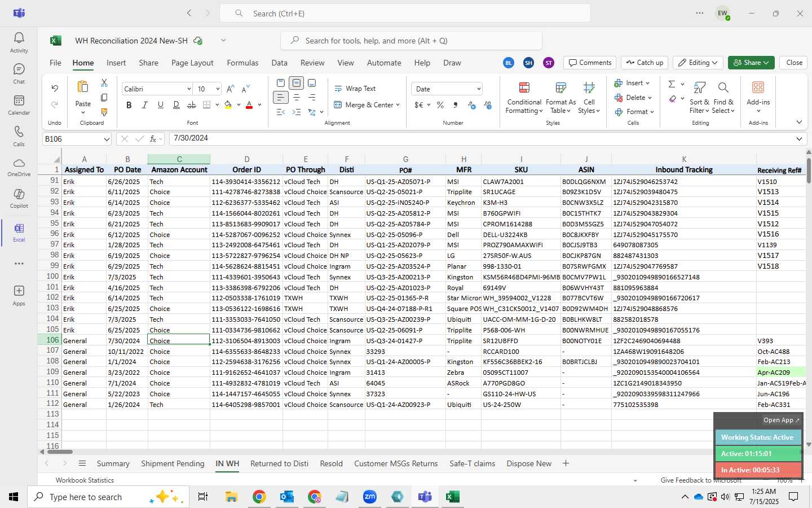Open Copilot in the Teams sidebar
812x508 pixels.
[x=19, y=198]
